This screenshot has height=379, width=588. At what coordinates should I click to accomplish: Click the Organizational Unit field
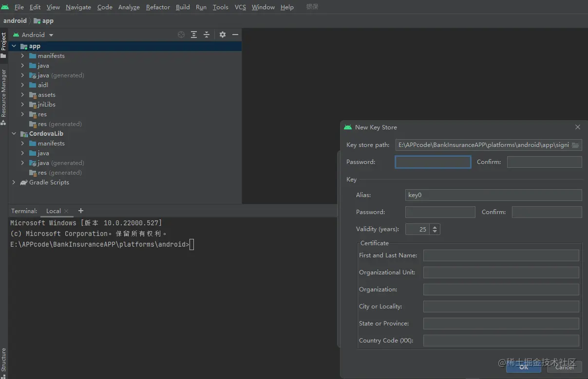[x=501, y=272]
